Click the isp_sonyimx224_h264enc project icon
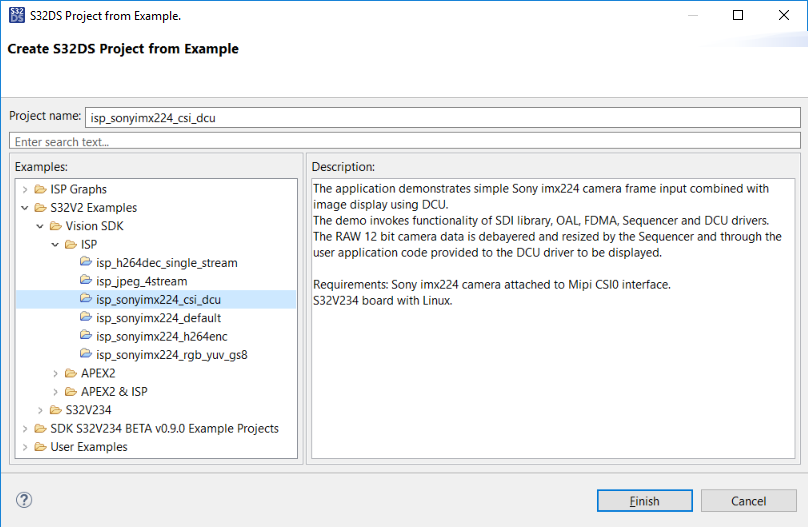Screen dimensions: 808x527 point(87,337)
